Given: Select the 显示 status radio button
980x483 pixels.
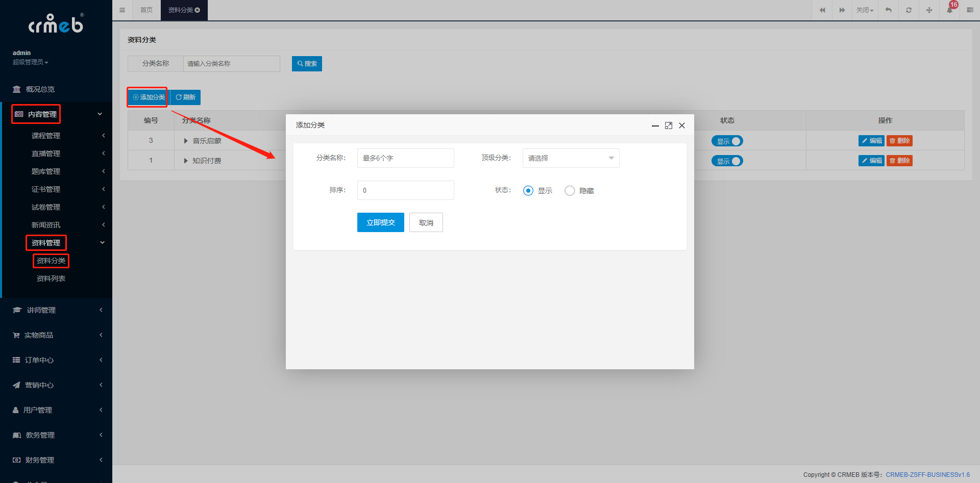Looking at the screenshot, I should tap(528, 191).
